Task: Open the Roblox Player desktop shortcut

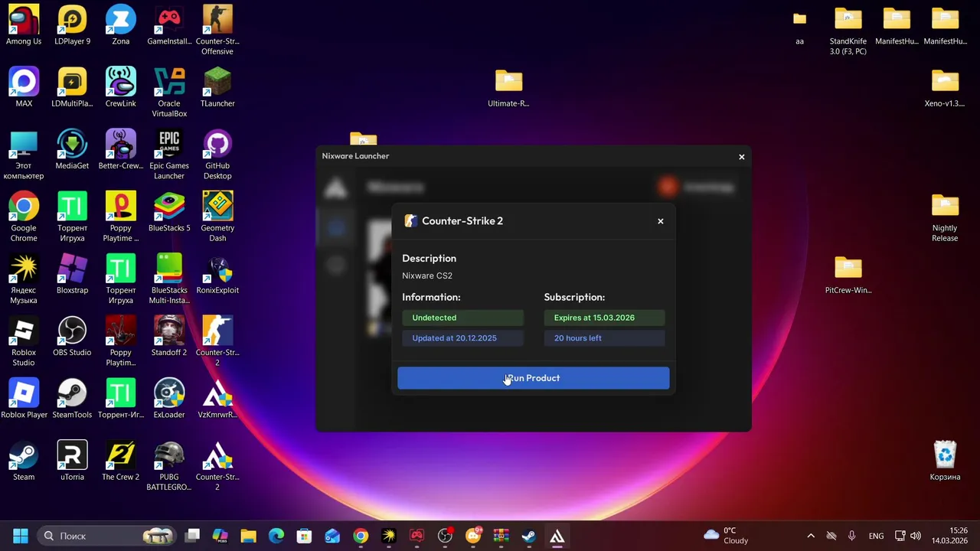Action: click(x=24, y=399)
